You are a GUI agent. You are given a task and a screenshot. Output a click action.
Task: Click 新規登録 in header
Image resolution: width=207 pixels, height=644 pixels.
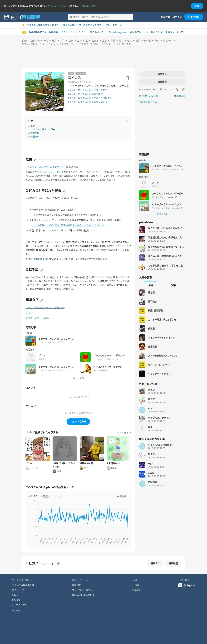click(166, 17)
